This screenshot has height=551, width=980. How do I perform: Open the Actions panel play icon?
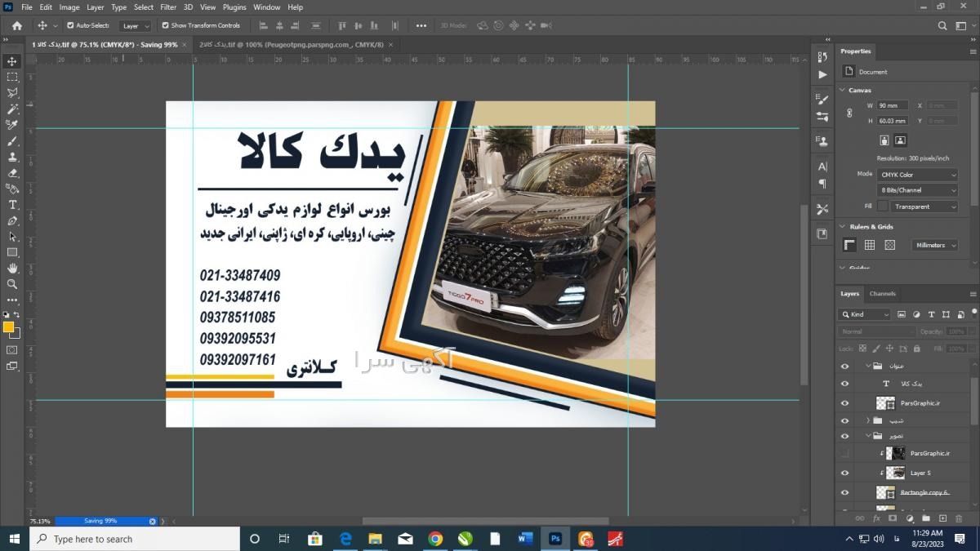click(x=822, y=75)
